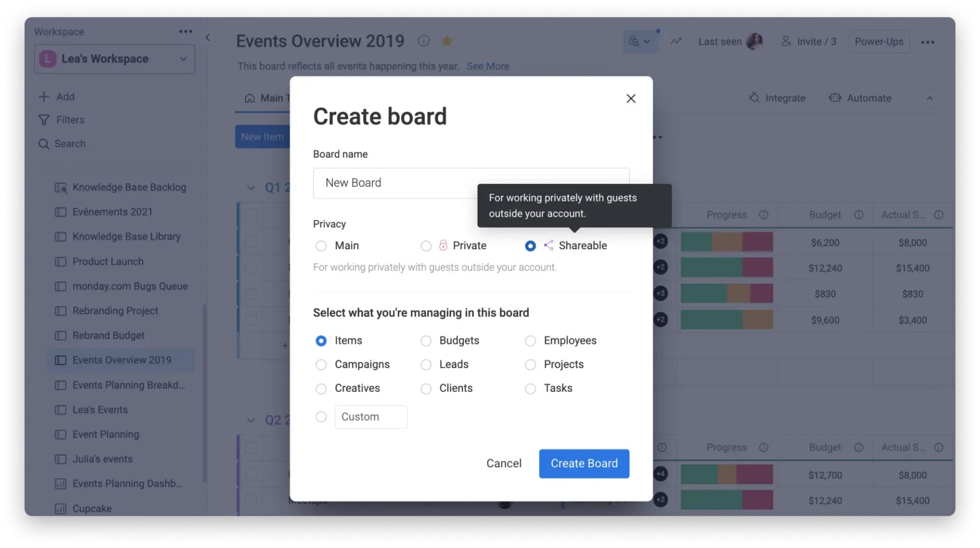Check the first item row checkbox
980x548 pixels.
click(x=251, y=216)
